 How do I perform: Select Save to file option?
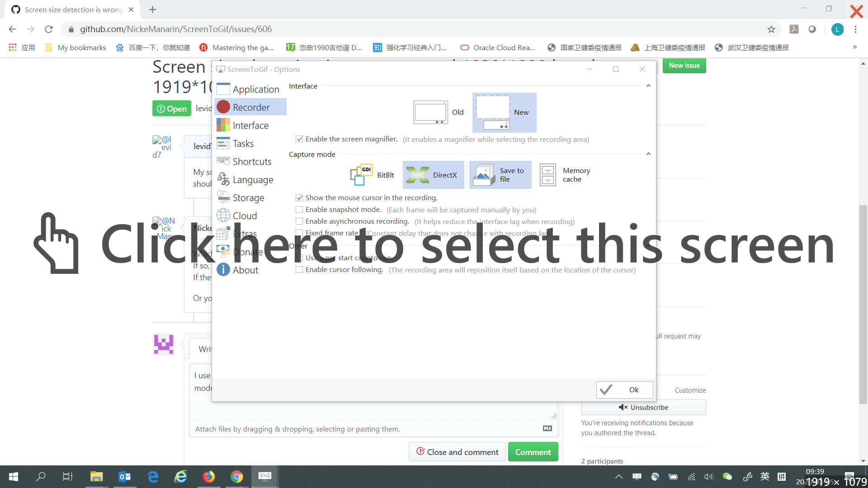pyautogui.click(x=500, y=175)
